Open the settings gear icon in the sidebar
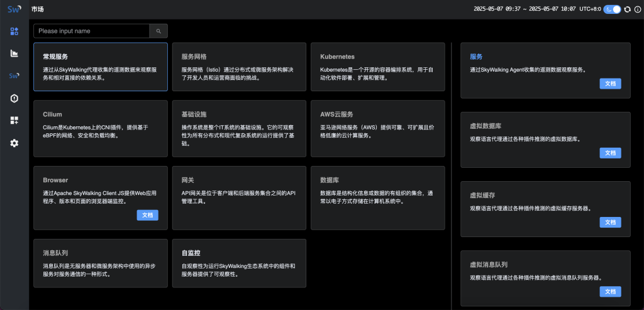 (x=14, y=143)
